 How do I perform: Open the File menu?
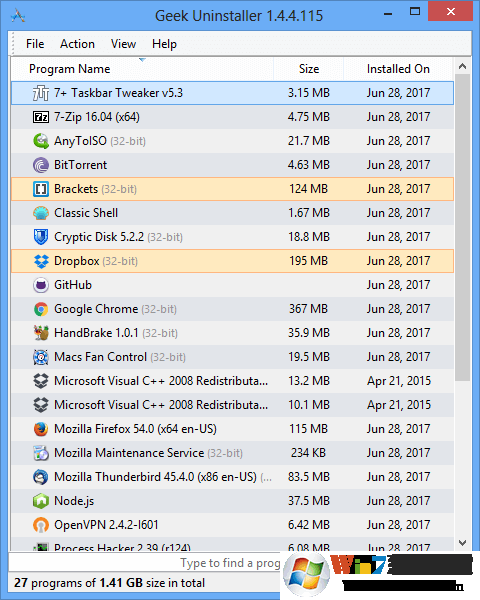(x=35, y=44)
